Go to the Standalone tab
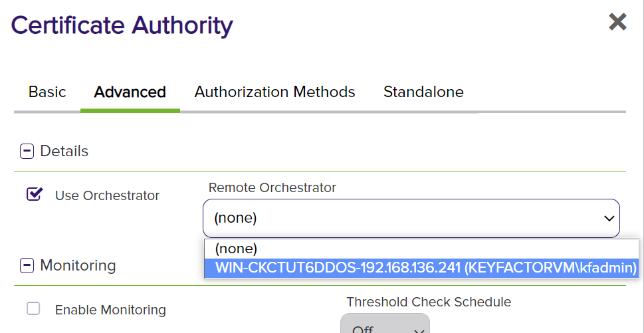 point(423,92)
